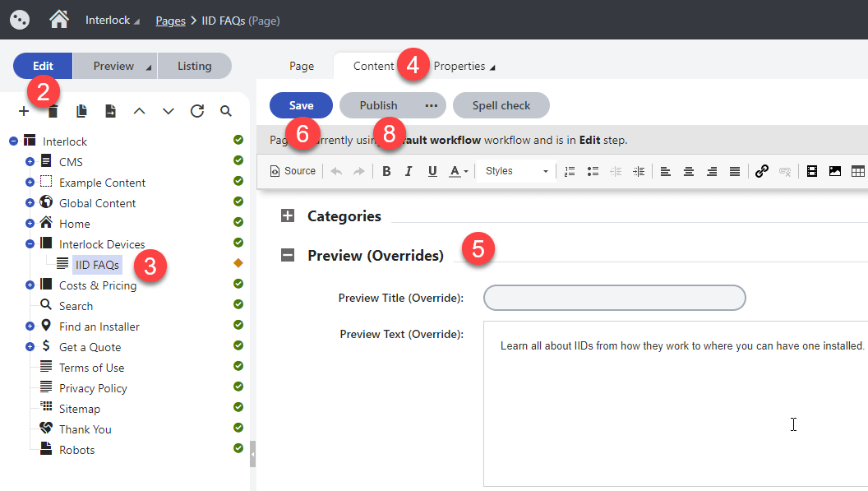Undo the last editor change
Screen dimensions: 868x491
pyautogui.click(x=336, y=171)
